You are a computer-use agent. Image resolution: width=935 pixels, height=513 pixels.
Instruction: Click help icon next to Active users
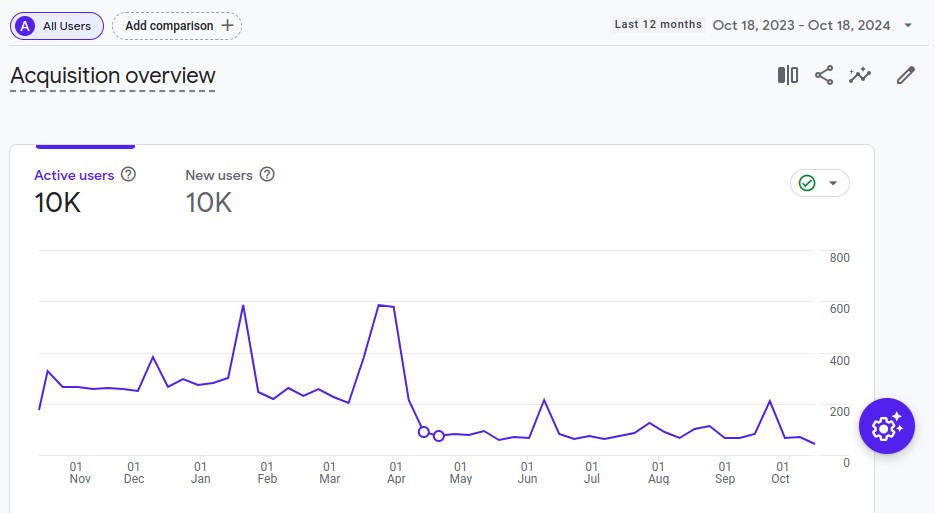click(128, 175)
